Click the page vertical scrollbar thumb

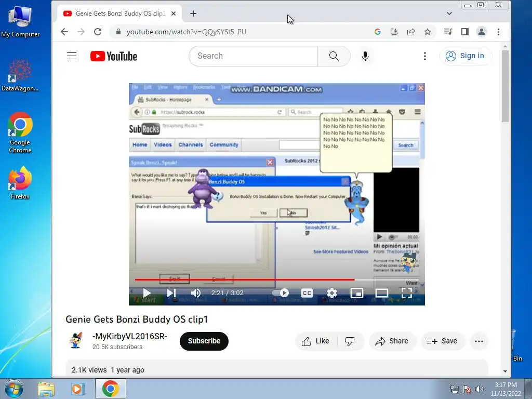505,86
